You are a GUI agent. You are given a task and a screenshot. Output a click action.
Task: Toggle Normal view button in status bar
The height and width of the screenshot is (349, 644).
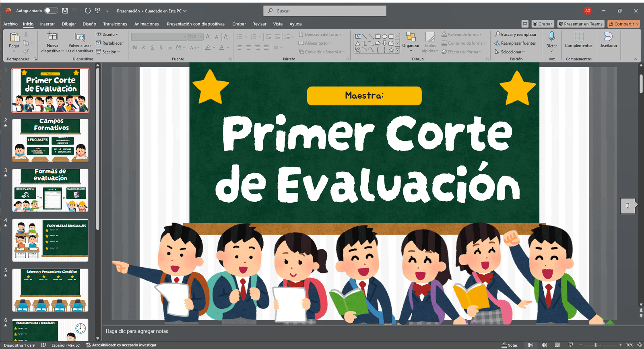click(530, 345)
